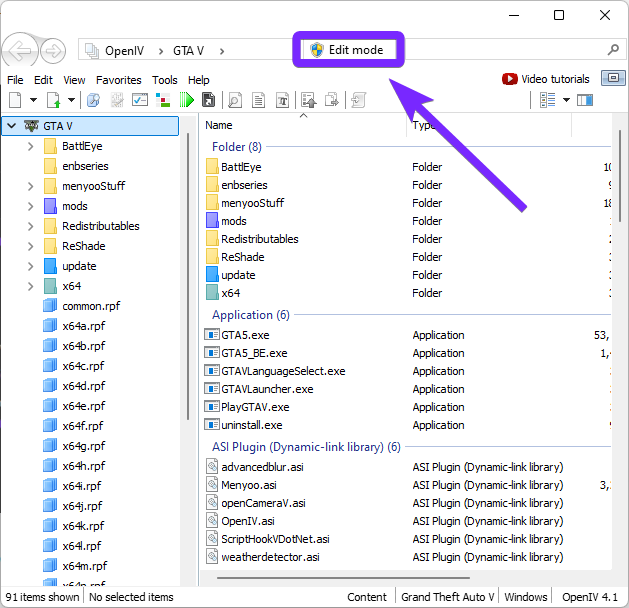Expand the BattlEye tree folder
This screenshot has width=629, height=608.
(30, 146)
